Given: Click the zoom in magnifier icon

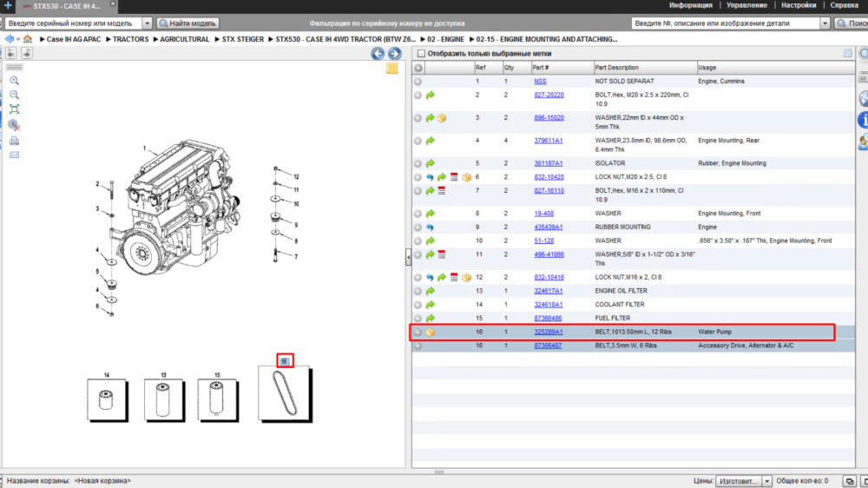Looking at the screenshot, I should point(15,81).
